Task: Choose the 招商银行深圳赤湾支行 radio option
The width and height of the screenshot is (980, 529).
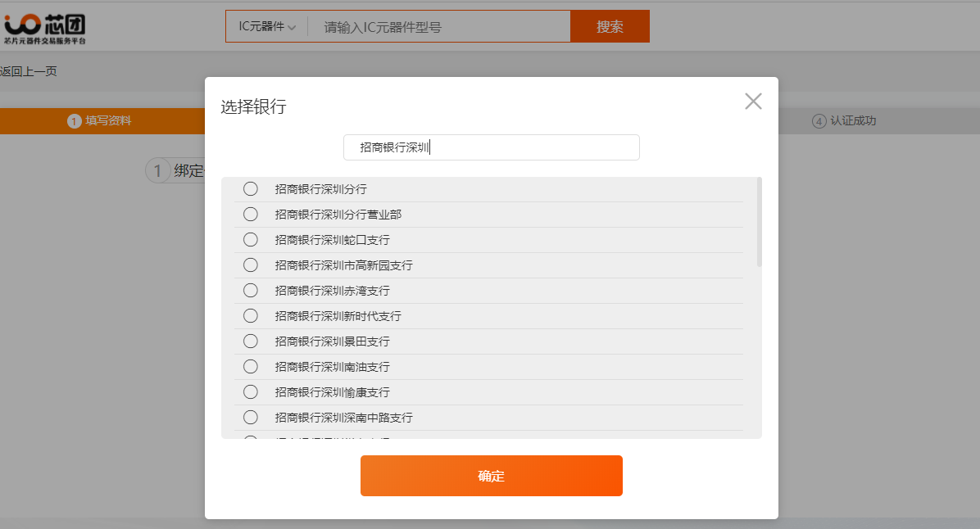Action: click(x=251, y=291)
